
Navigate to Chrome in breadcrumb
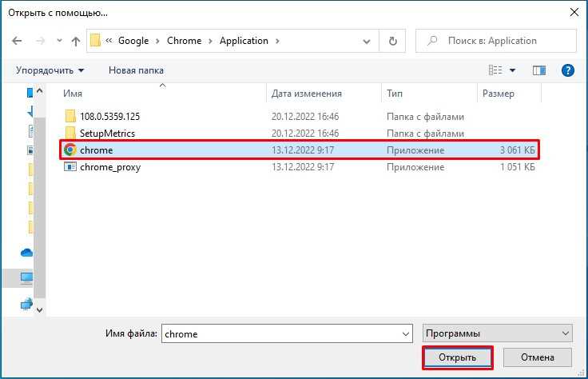click(x=184, y=41)
